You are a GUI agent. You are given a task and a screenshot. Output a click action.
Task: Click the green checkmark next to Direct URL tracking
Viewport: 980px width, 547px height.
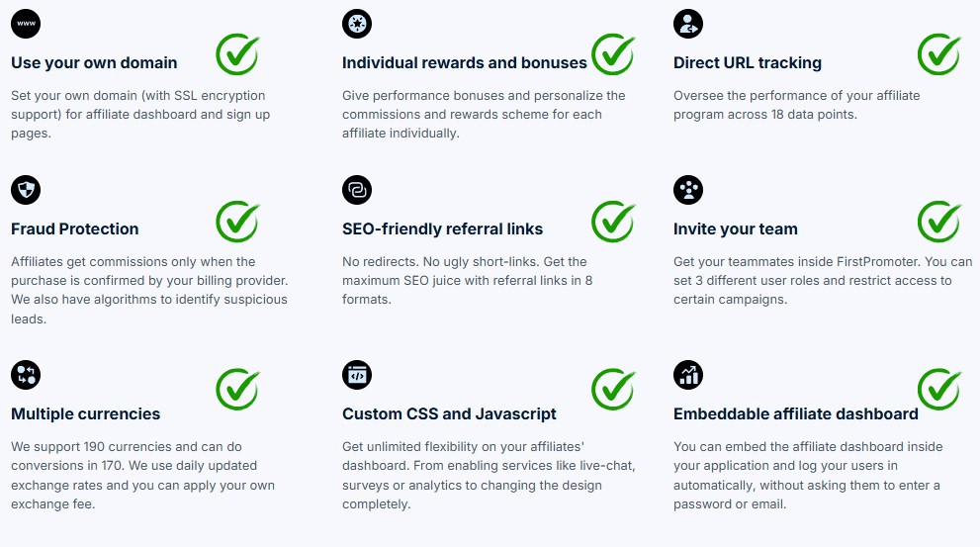[x=939, y=54]
